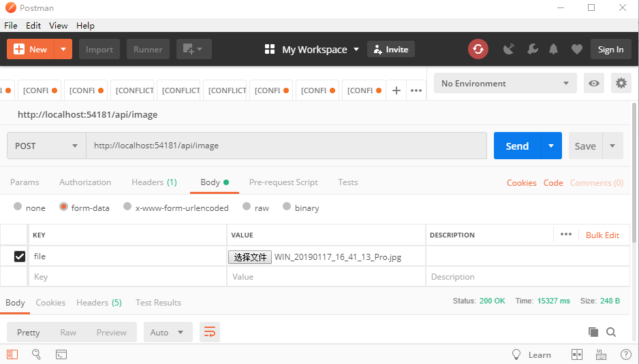
Task: Switch to the Params tab
Action: pyautogui.click(x=25, y=182)
